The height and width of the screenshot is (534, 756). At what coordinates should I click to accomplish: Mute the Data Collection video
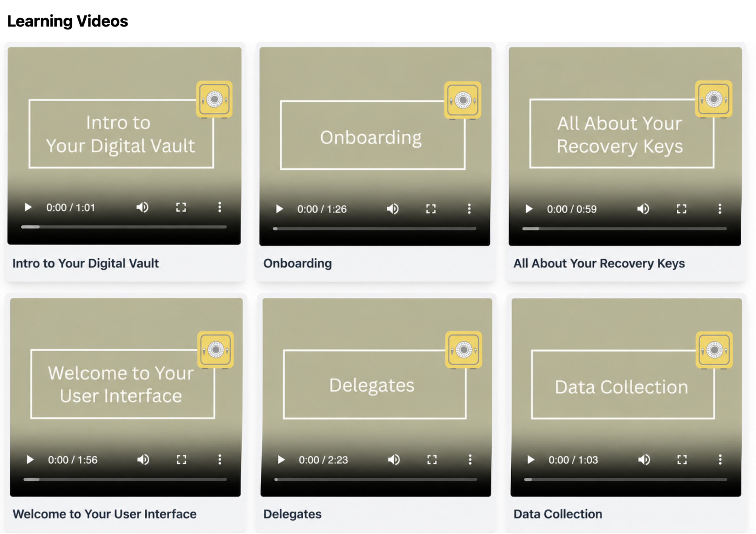pos(644,460)
